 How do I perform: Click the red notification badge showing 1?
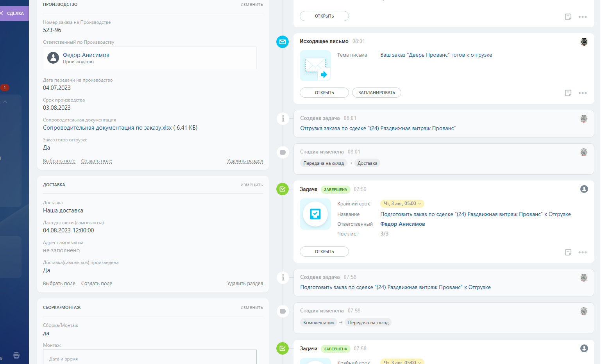tap(5, 87)
